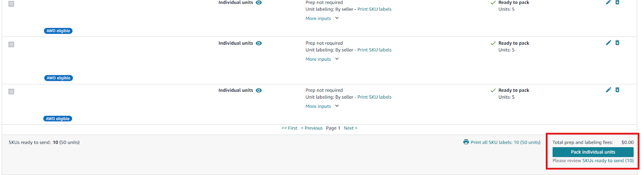Edit the bottom row SKU with the pencil icon
This screenshot has width=644, height=175.
(608, 90)
